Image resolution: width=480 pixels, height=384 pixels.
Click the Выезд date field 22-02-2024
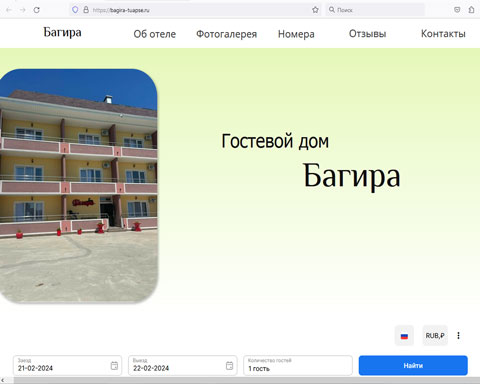coord(183,365)
